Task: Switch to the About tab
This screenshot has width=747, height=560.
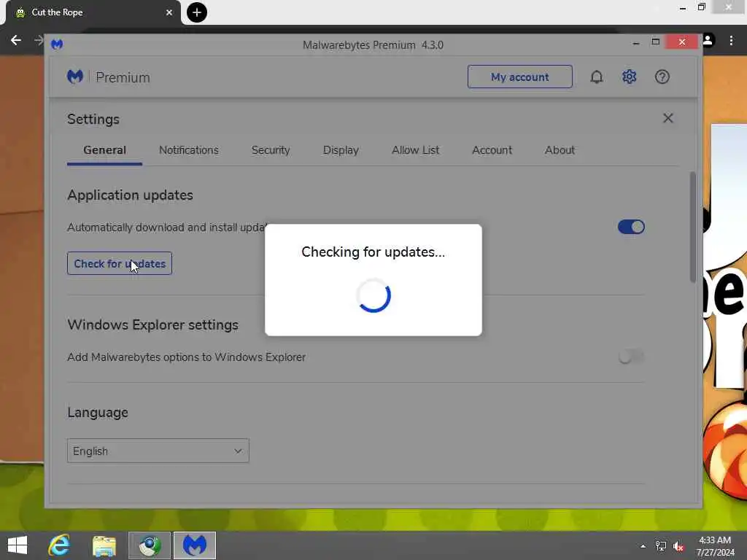Action: 560,150
